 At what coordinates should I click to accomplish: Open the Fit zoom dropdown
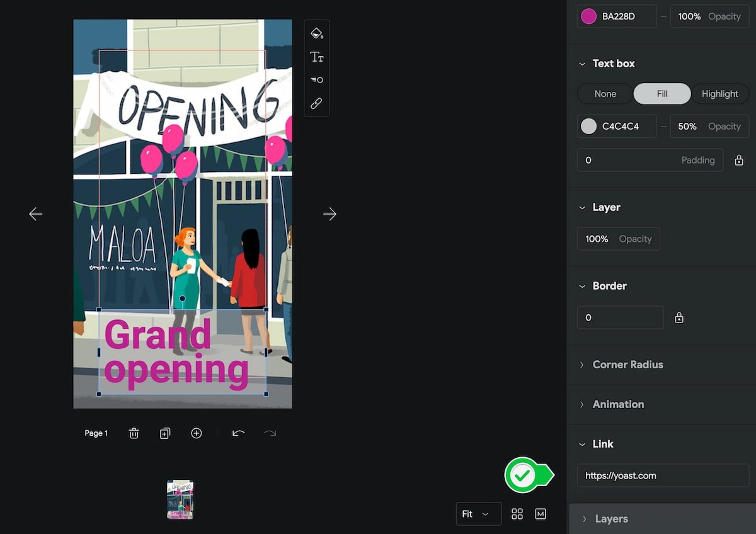point(478,514)
